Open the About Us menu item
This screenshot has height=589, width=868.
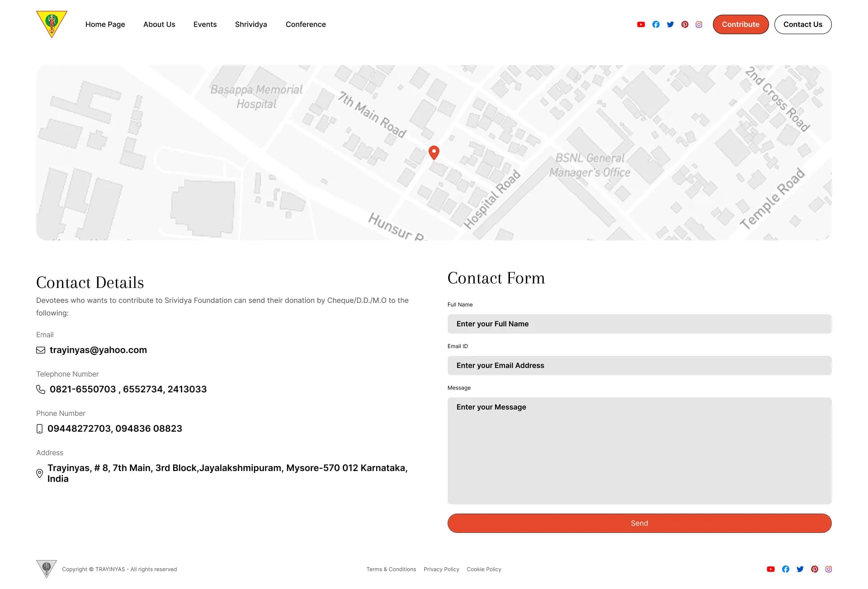[x=159, y=24]
